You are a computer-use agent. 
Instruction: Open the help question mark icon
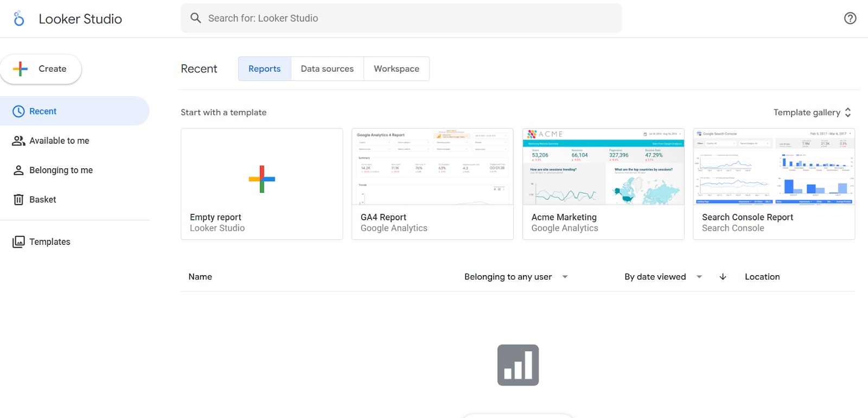click(850, 18)
